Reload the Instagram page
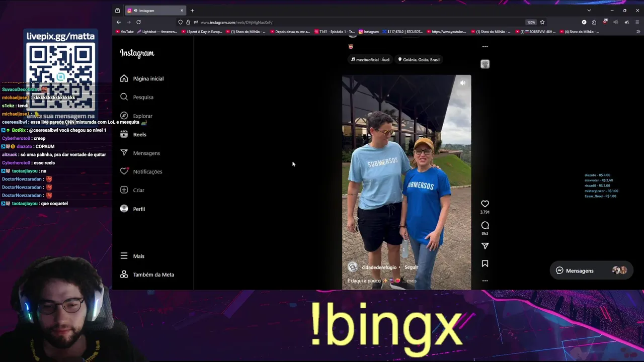Screen dimensions: 644x362 point(138,22)
